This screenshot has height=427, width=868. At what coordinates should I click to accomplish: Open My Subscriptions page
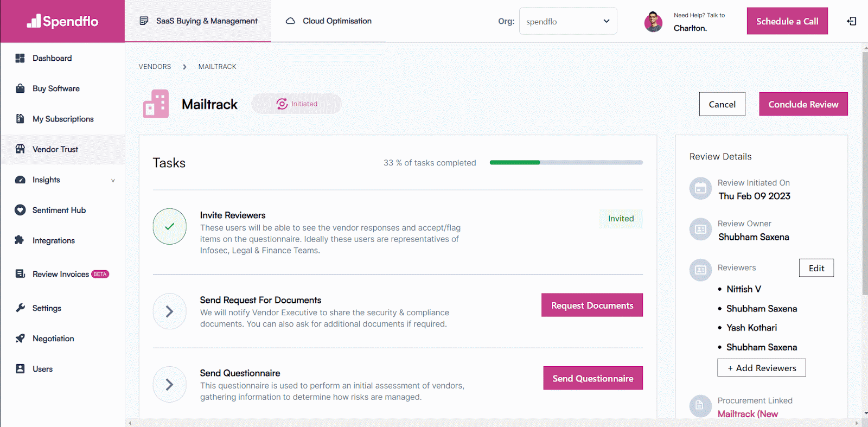[62, 119]
